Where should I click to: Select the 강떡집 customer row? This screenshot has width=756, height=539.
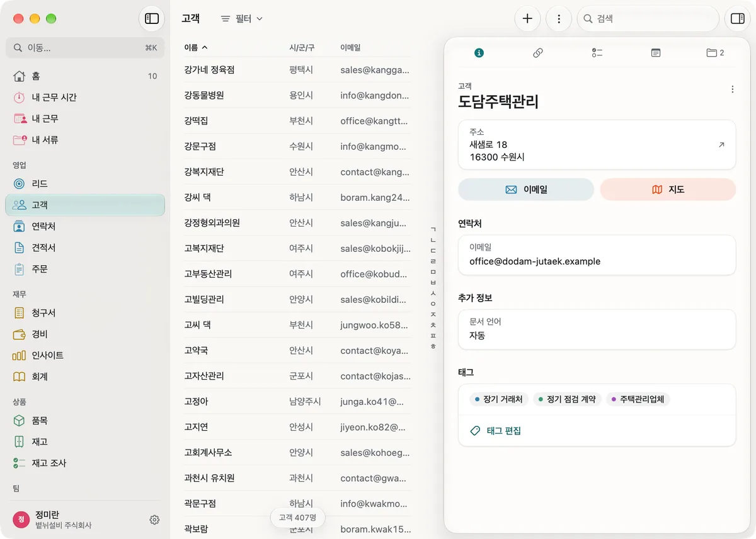click(x=297, y=121)
